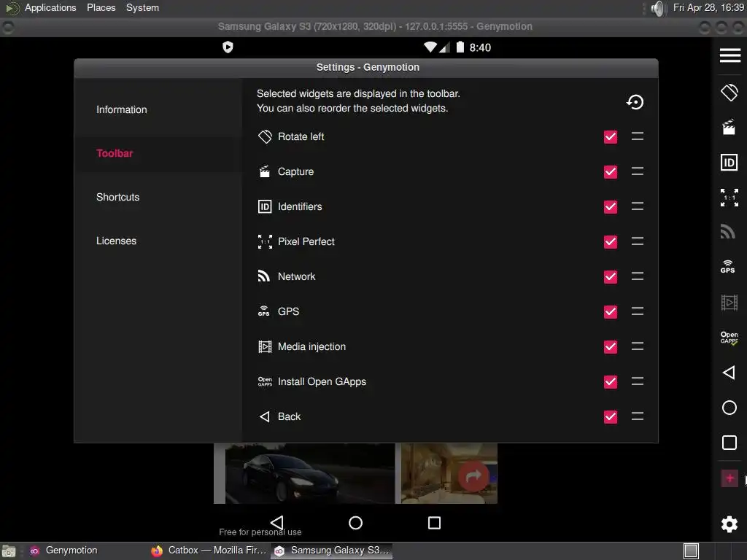Click the Rotate toolbar icon in the sidebar

tap(729, 93)
